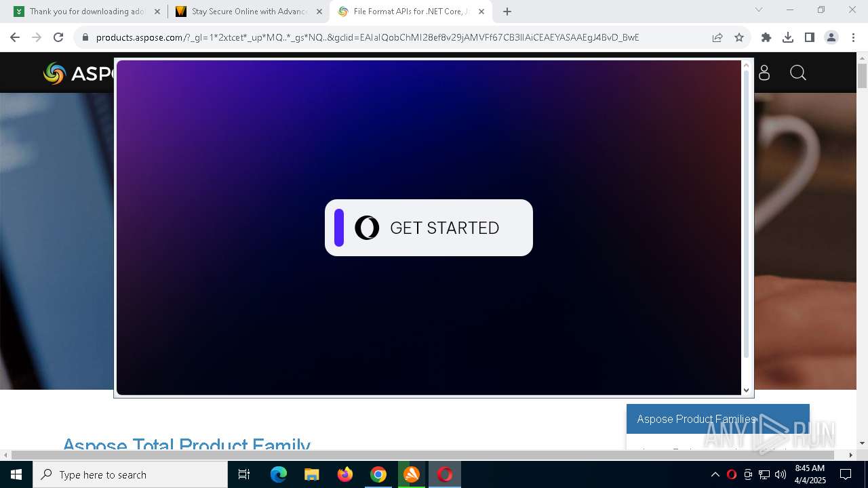Viewport: 868px width, 488px height.
Task: Open Chrome downloads icon
Action: coord(788,37)
